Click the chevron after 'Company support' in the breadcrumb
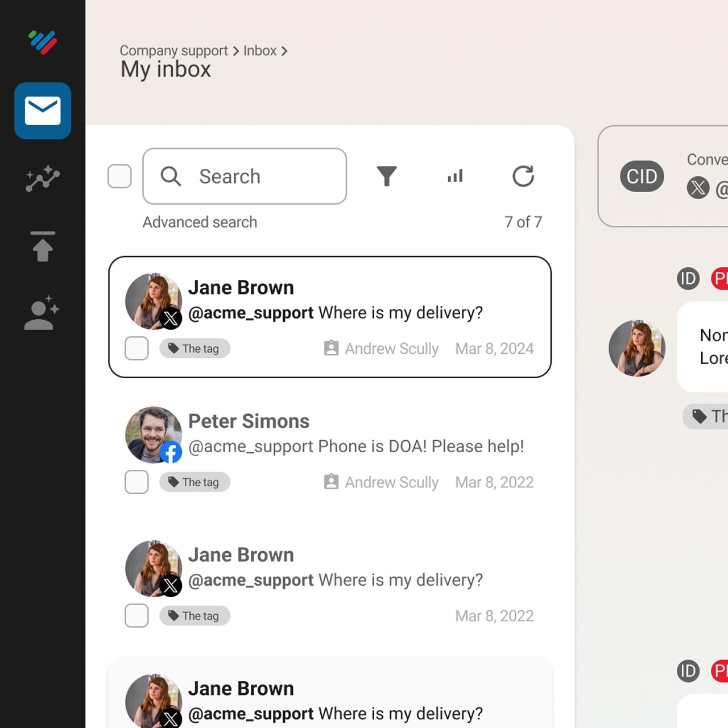The image size is (728, 728). pos(235,51)
